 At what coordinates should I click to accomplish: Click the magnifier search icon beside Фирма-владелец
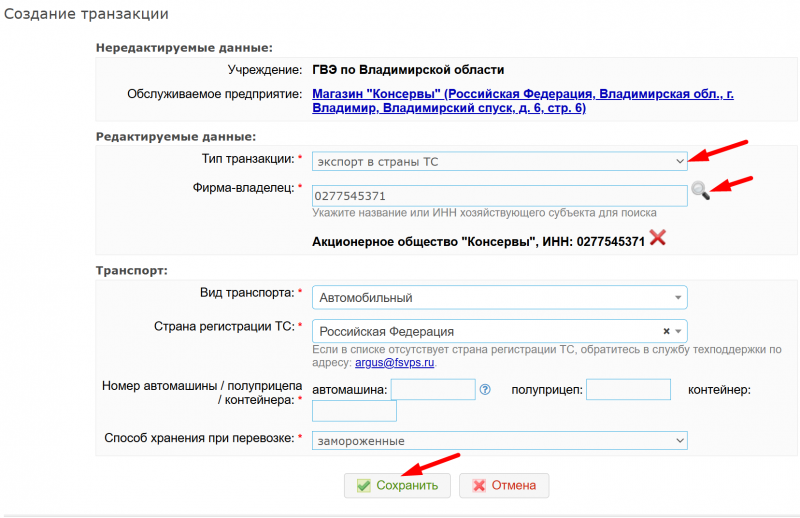[700, 192]
